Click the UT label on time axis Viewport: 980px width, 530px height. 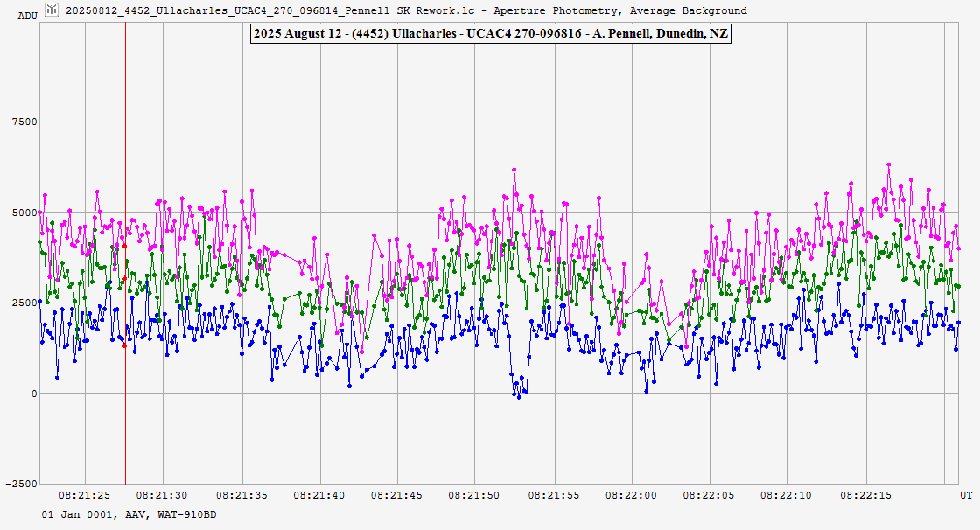(x=965, y=495)
